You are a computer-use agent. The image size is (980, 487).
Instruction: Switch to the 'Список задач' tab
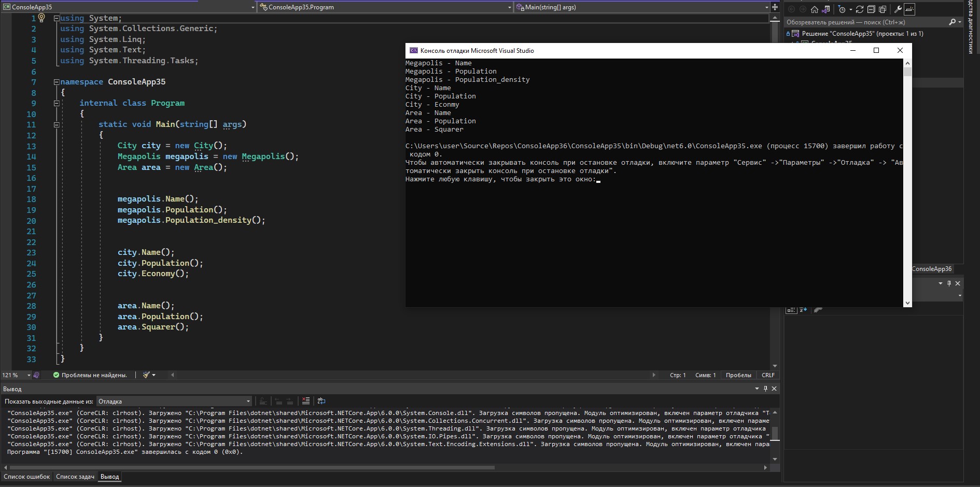pyautogui.click(x=75, y=477)
